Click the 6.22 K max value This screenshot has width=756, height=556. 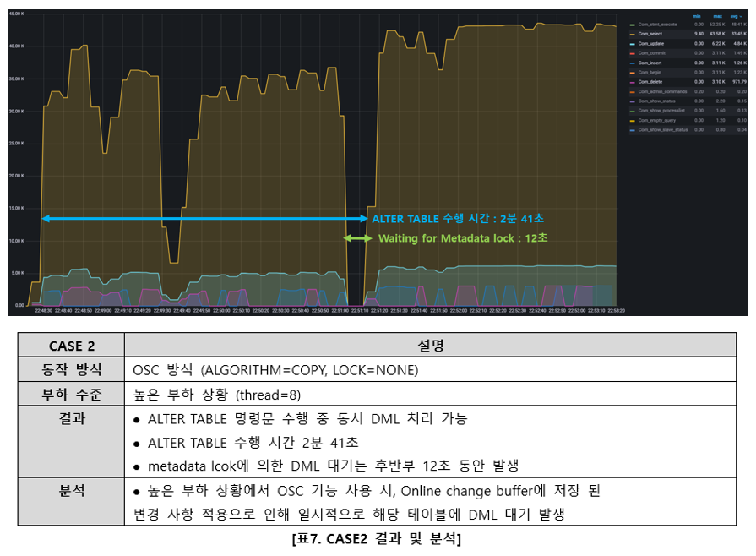718,43
